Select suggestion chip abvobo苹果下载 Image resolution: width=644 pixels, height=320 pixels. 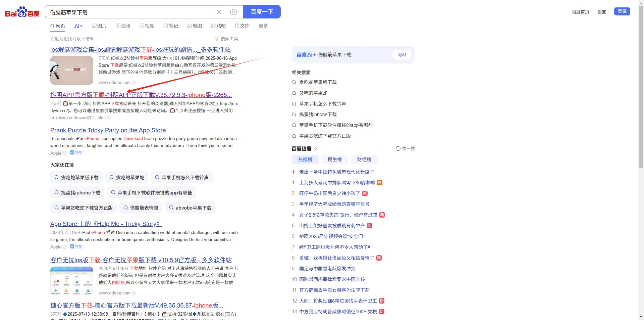pos(190,208)
